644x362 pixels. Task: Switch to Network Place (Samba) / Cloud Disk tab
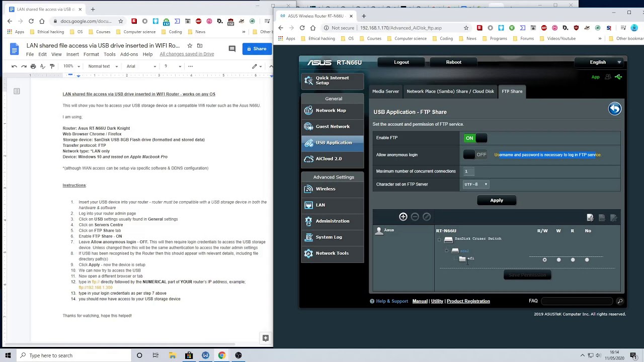pyautogui.click(x=450, y=92)
